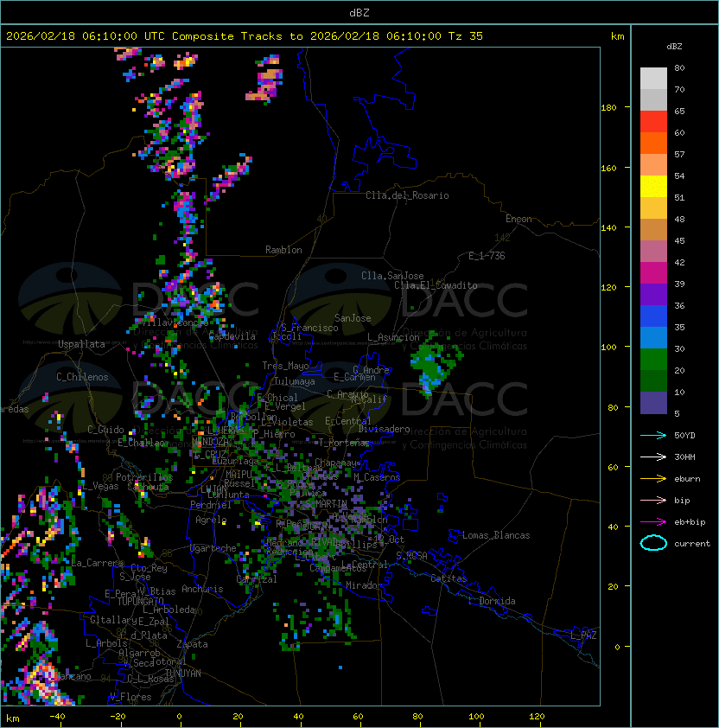Click the light blue 30–35 dBZ swatch
Image resolution: width=719 pixels, height=728 pixels.
(x=653, y=337)
